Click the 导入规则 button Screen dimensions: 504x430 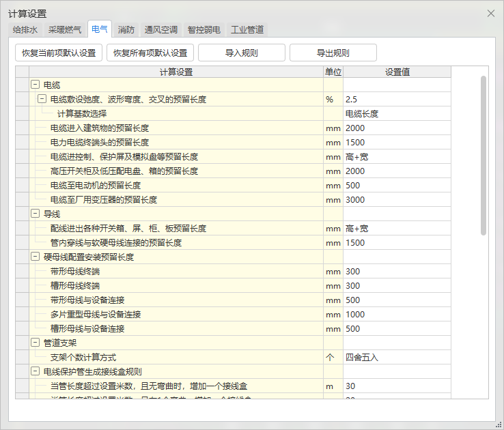point(241,53)
